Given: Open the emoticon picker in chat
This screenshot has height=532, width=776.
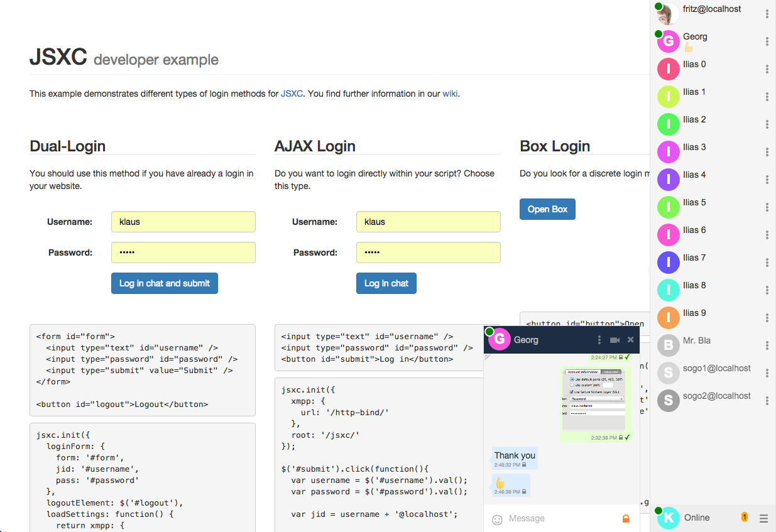Looking at the screenshot, I should [497, 519].
